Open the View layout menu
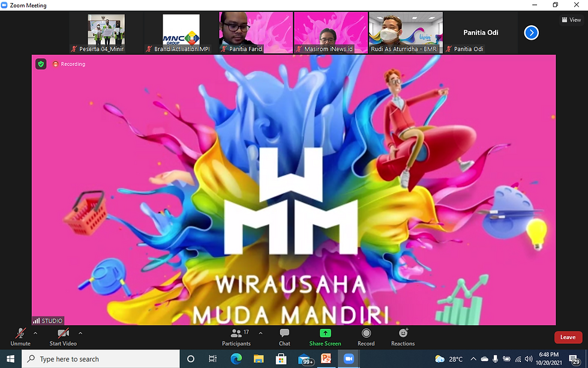The height and width of the screenshot is (368, 588). pos(571,20)
